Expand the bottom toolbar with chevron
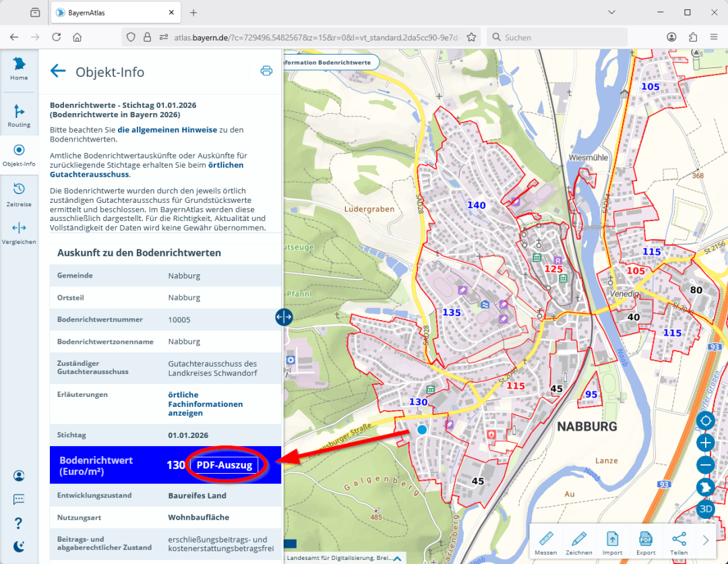Viewport: 728px width, 564px height. (706, 540)
